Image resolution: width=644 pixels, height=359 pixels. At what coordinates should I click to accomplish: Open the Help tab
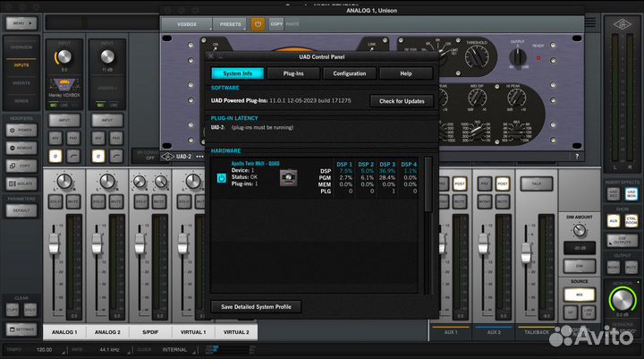click(406, 73)
